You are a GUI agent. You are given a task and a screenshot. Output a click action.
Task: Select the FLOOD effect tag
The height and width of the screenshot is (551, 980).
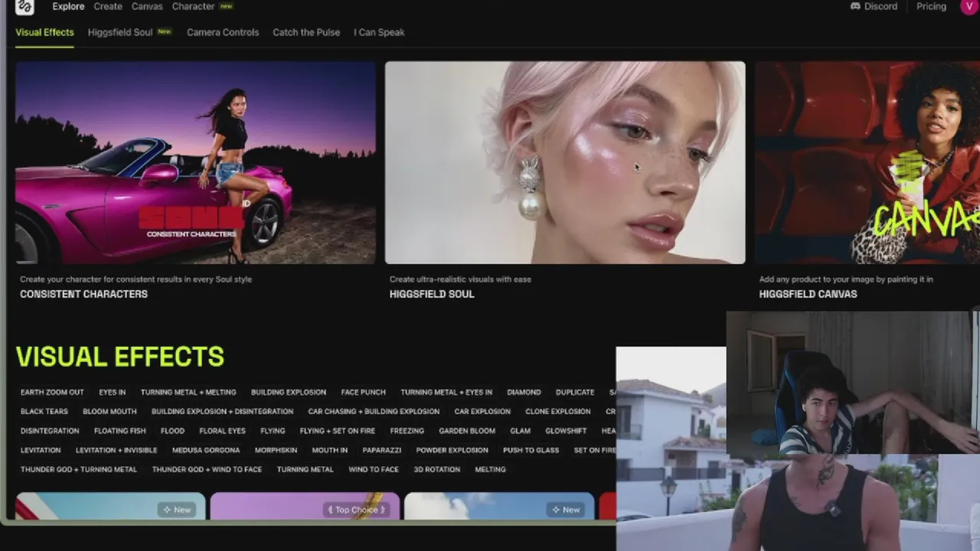click(172, 431)
